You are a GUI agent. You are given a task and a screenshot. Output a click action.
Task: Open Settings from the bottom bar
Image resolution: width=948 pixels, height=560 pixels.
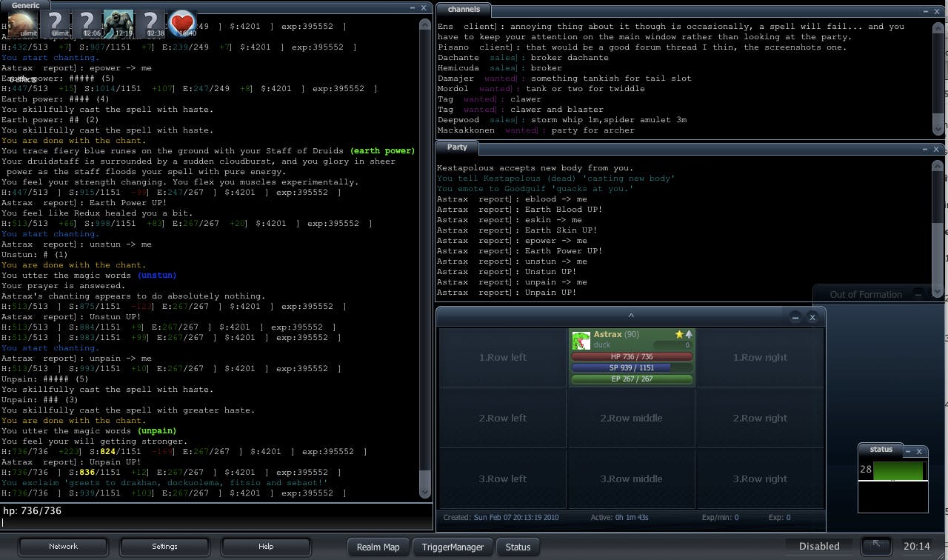tap(164, 547)
